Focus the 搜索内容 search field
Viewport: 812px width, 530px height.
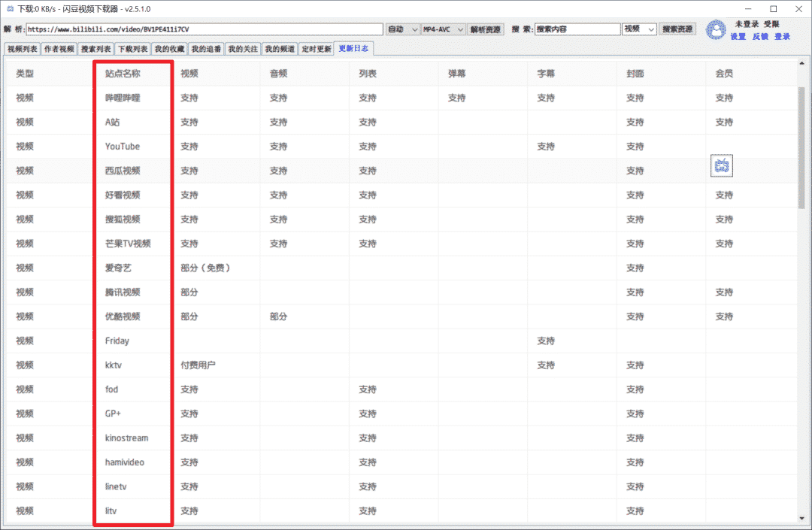[x=577, y=29]
